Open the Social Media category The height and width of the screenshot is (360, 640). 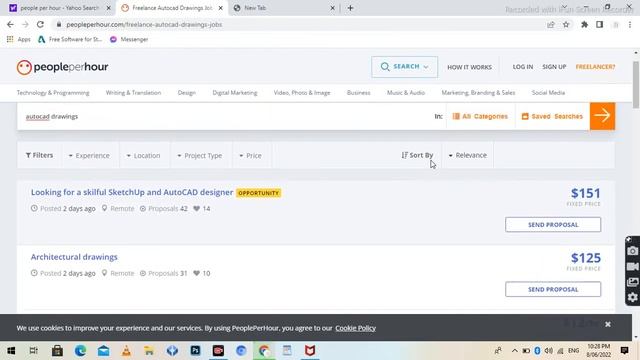tap(548, 93)
